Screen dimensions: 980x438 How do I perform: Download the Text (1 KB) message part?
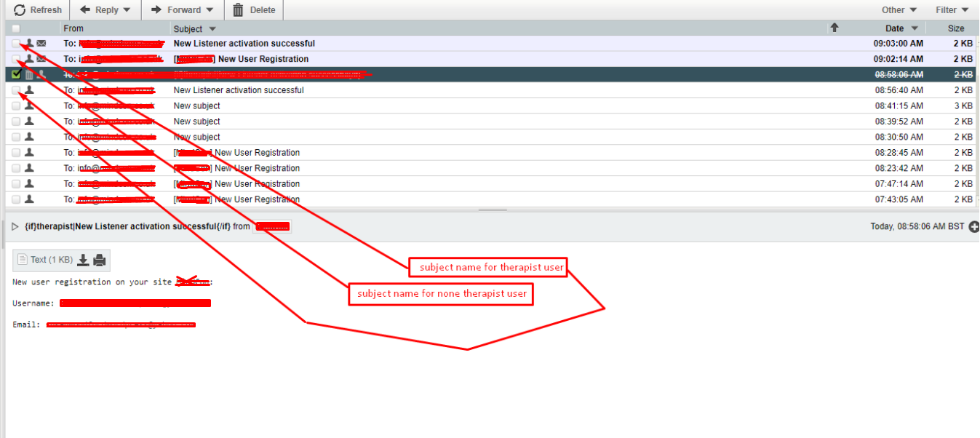click(84, 260)
